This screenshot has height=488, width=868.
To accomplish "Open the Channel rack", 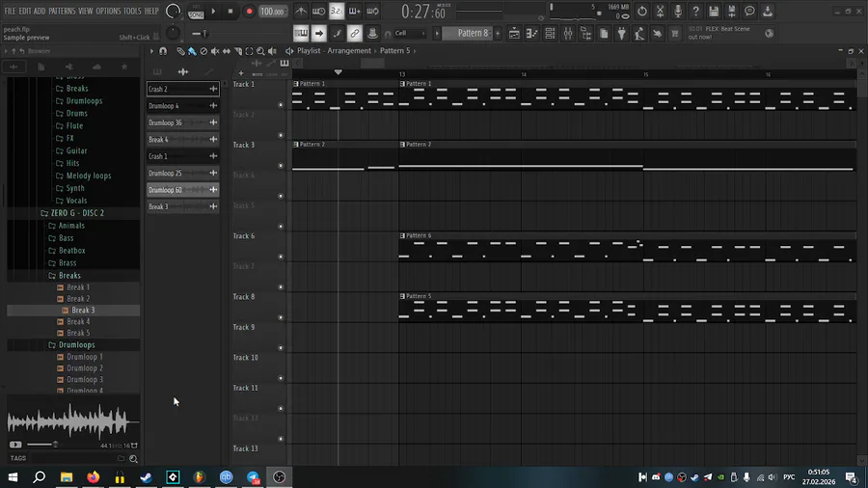I will pyautogui.click(x=550, y=33).
